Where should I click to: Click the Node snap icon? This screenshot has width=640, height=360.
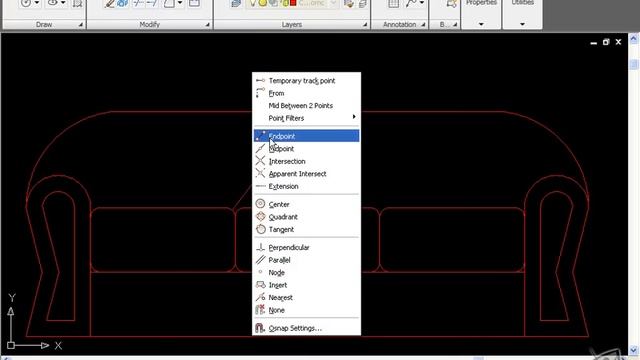[x=260, y=272]
